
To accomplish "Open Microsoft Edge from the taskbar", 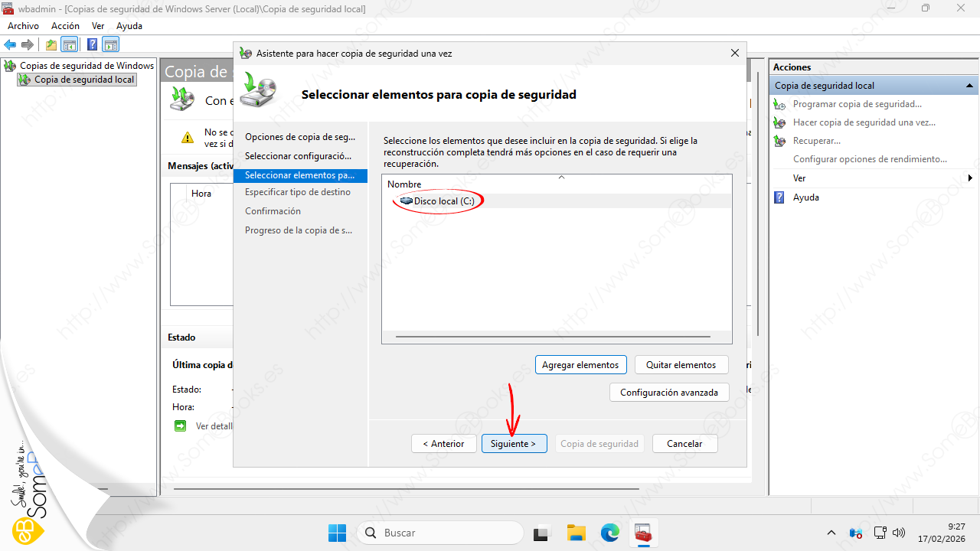I will 609,533.
